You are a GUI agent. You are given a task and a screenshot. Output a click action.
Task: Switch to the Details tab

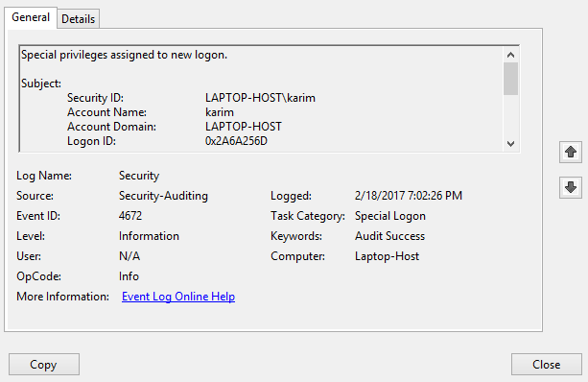pyautogui.click(x=78, y=19)
